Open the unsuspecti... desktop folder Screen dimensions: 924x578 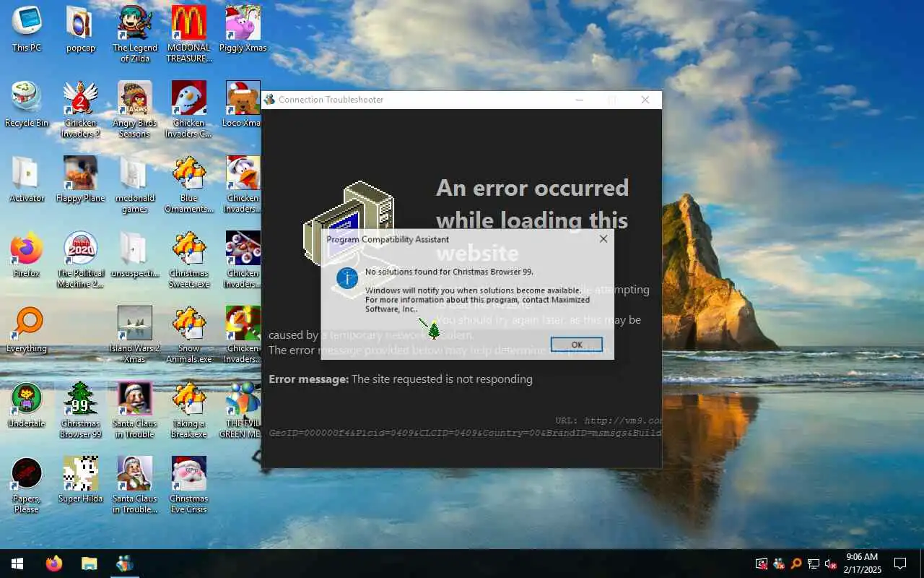134,254
